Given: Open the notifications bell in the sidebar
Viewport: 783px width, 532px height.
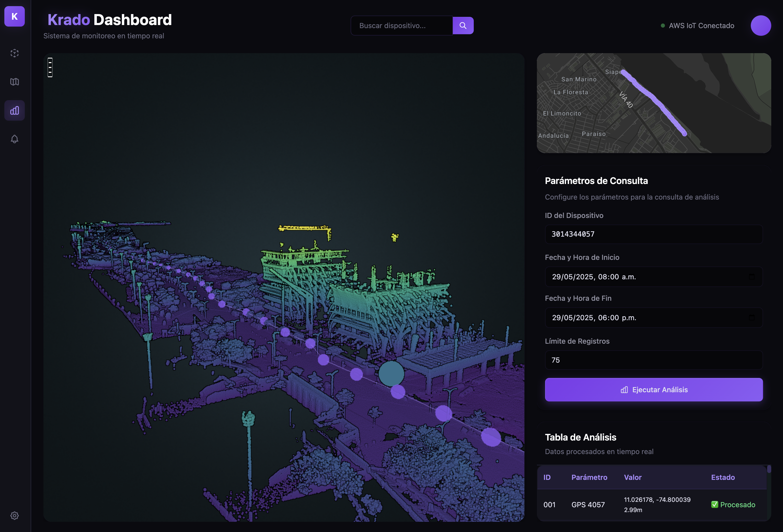Looking at the screenshot, I should 14,139.
